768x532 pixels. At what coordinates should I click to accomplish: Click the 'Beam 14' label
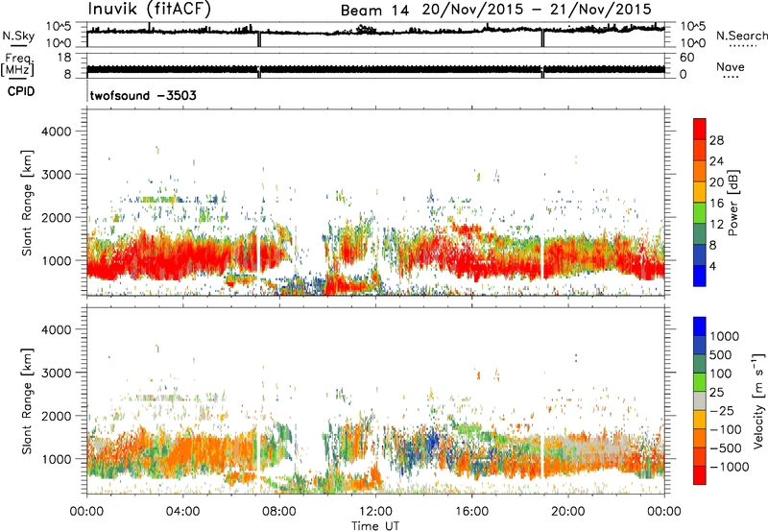(x=374, y=11)
